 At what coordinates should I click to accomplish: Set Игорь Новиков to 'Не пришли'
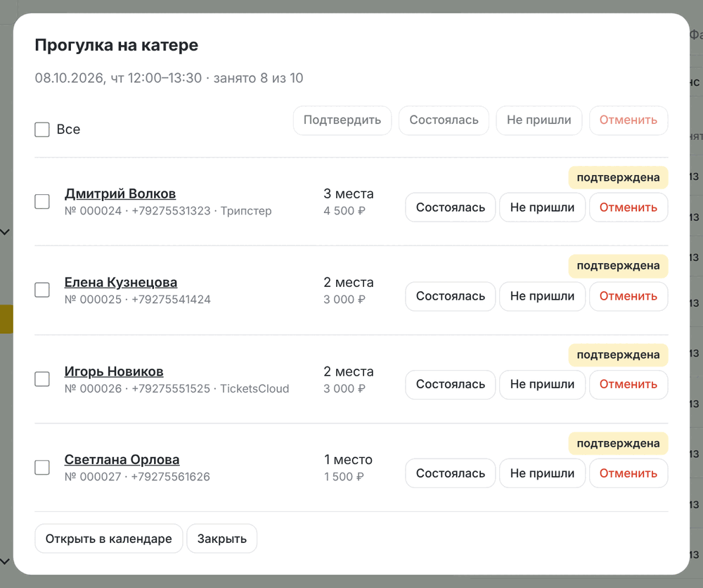(x=543, y=384)
